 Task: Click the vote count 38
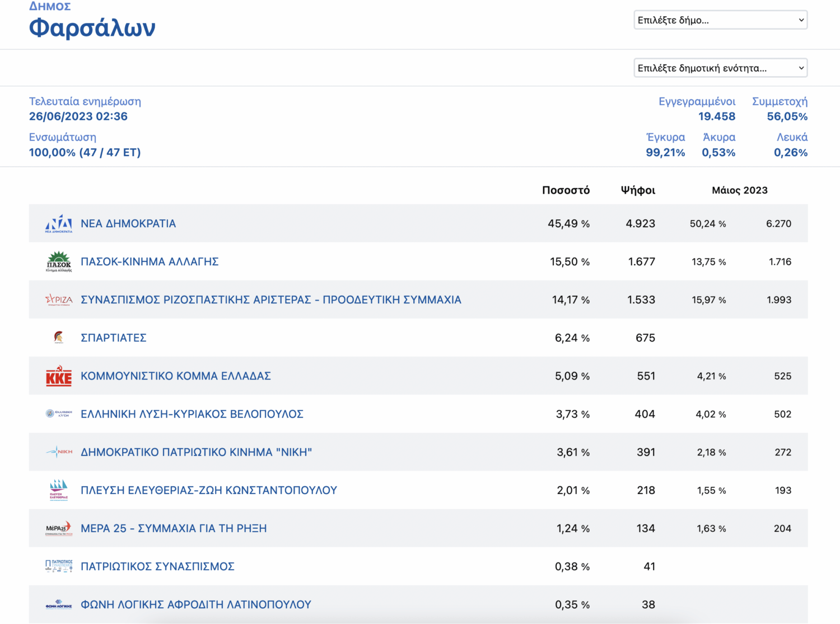(648, 604)
